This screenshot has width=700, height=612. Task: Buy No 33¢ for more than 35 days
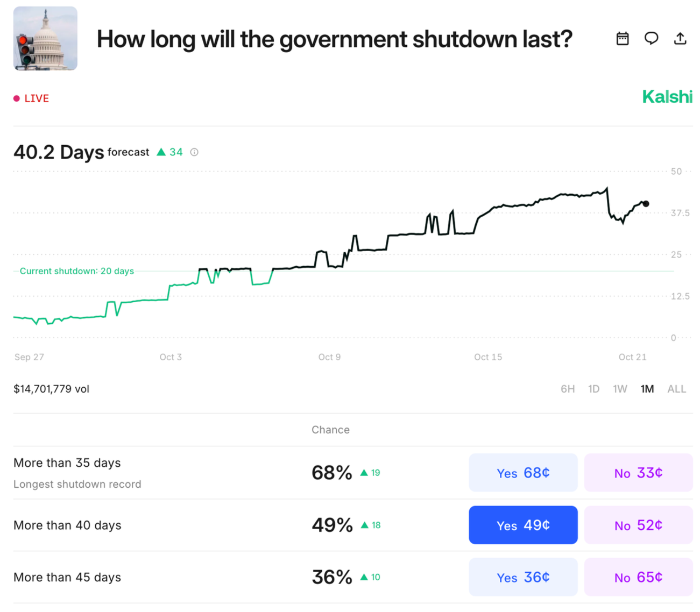(x=639, y=473)
